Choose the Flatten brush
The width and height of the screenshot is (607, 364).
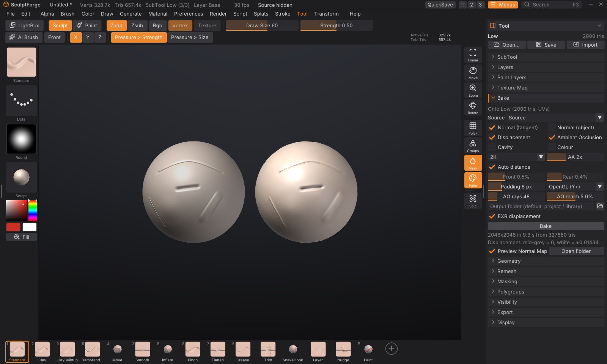pos(218,352)
